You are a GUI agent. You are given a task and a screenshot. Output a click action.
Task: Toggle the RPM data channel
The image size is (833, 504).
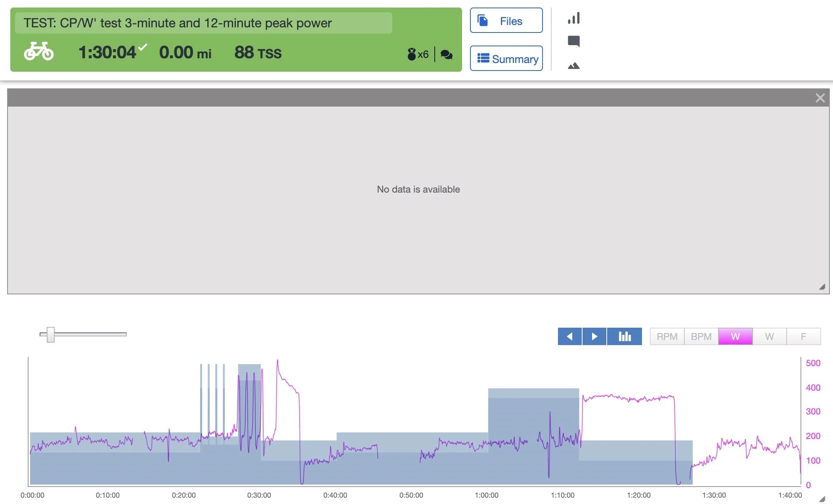click(x=667, y=336)
